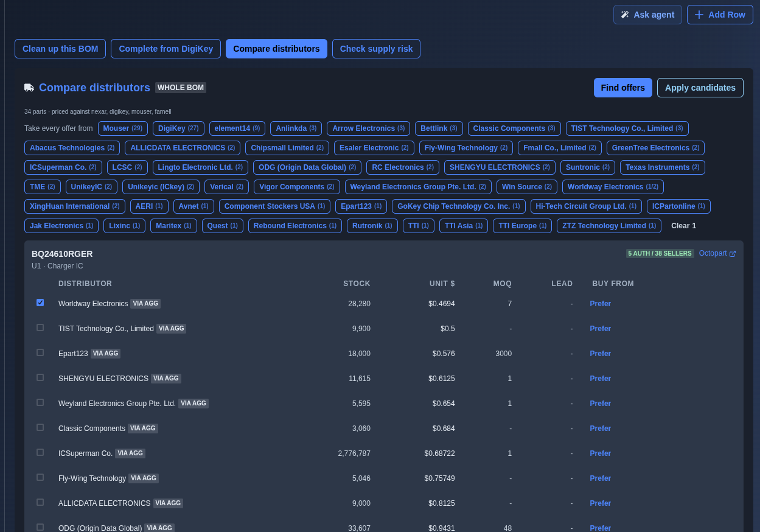
Task: Click Apply candidates button
Action: tap(700, 88)
